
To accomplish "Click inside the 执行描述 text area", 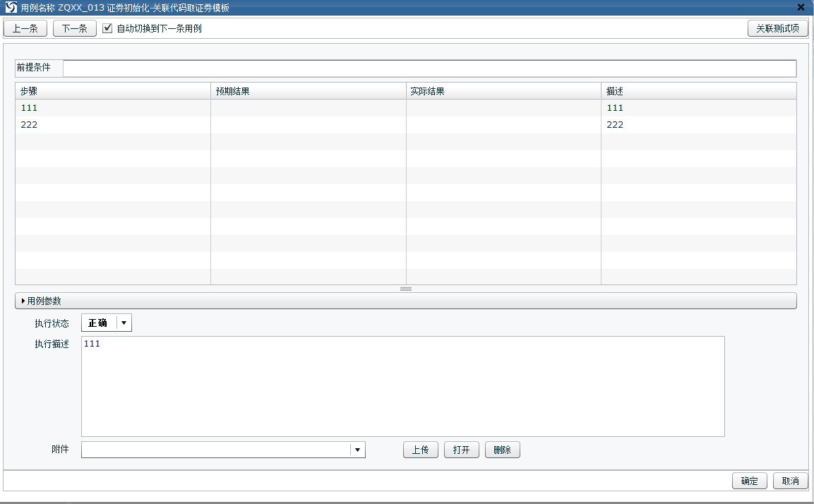I will coord(402,386).
